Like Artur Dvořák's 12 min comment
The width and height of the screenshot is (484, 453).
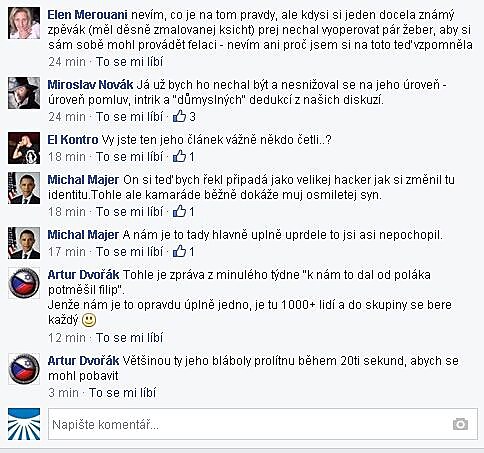point(129,338)
